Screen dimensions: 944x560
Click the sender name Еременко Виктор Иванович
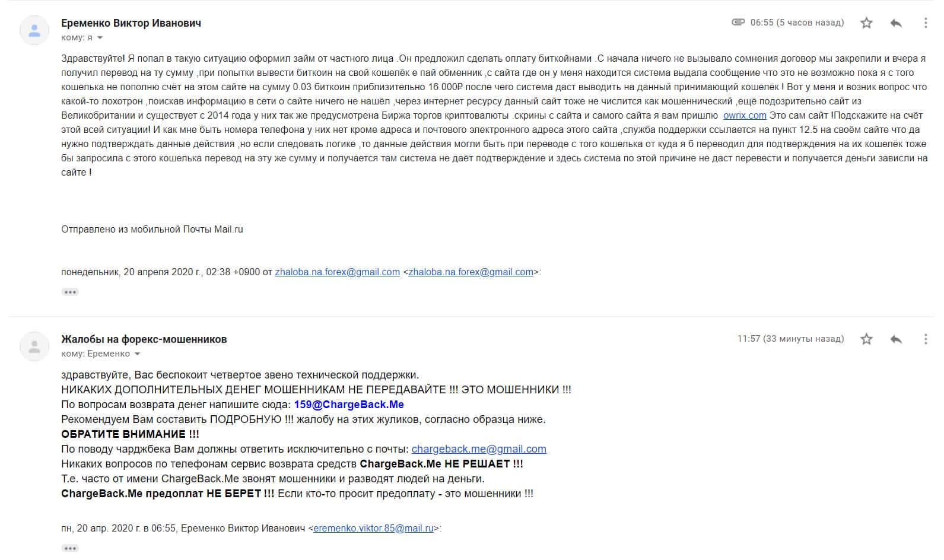pyautogui.click(x=131, y=23)
